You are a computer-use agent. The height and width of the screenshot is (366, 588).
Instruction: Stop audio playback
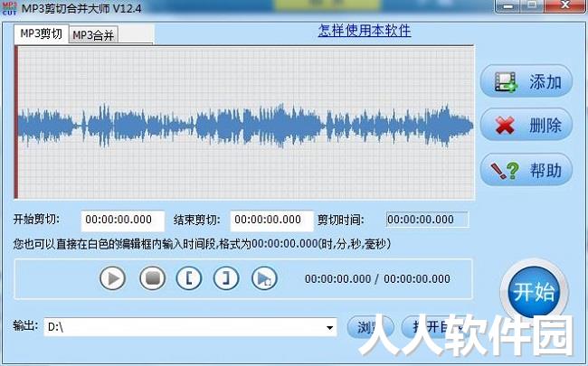tap(152, 278)
